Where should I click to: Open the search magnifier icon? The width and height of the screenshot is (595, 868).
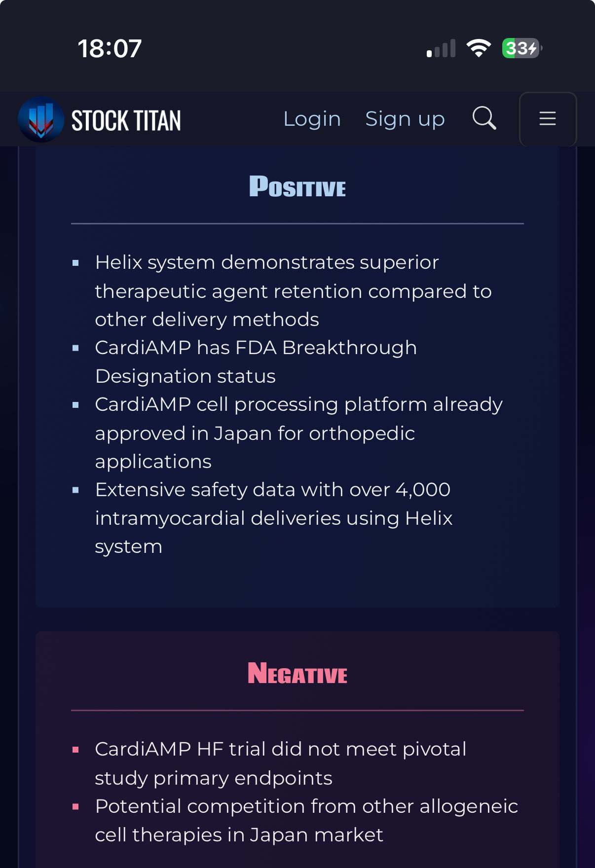point(484,118)
